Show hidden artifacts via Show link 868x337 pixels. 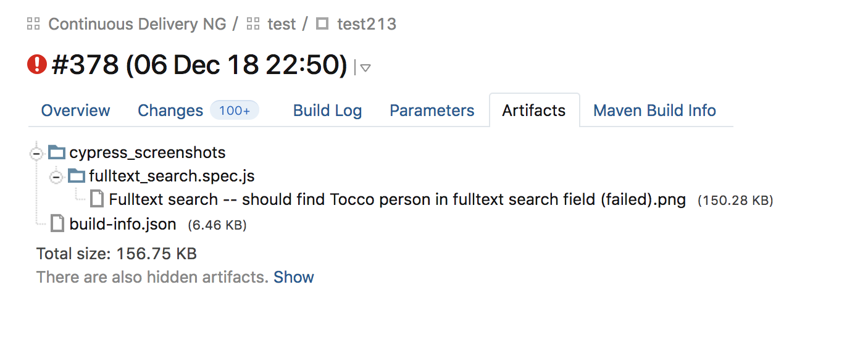pos(294,277)
